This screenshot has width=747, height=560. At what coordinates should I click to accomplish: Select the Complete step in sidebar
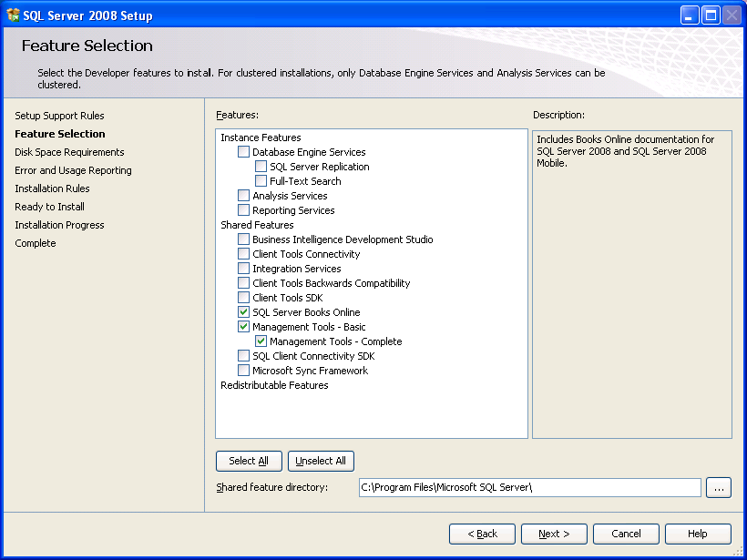click(36, 243)
